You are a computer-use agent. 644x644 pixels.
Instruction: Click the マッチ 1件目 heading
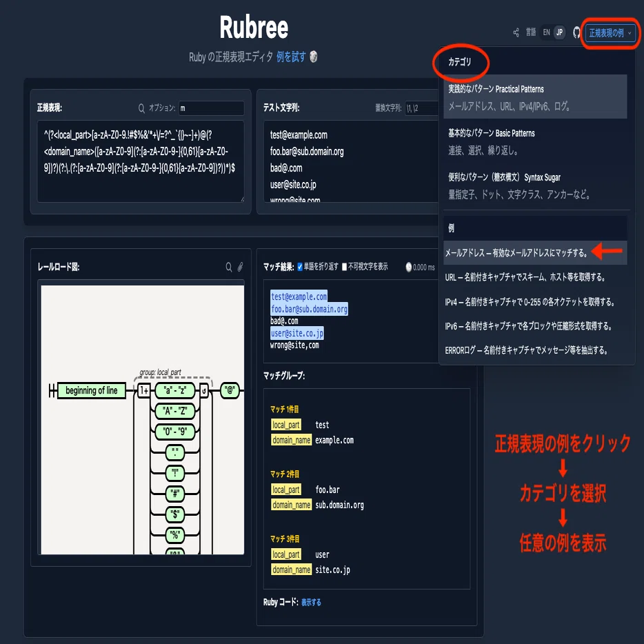284,409
